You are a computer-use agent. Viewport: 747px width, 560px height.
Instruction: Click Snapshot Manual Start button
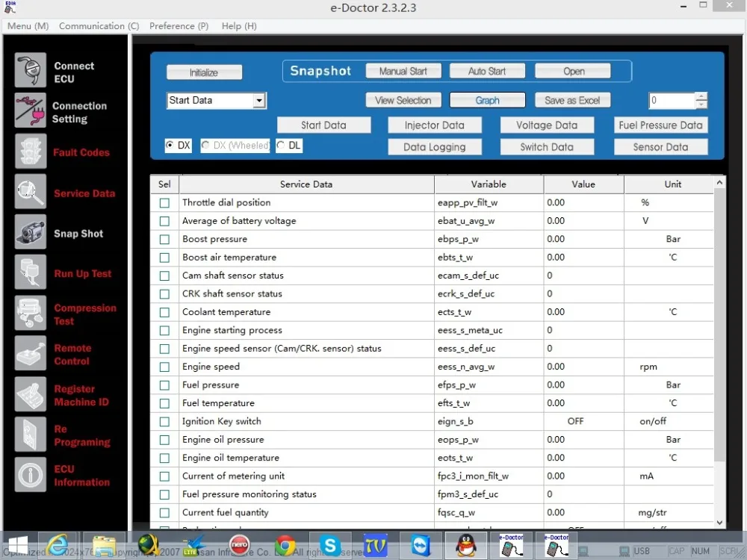tap(403, 71)
